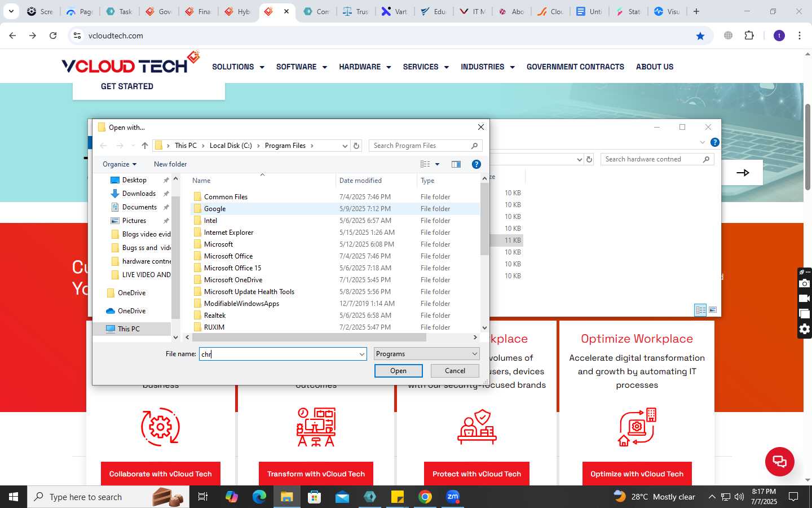Click the help icon in background Explorer window
This screenshot has height=508, width=812.
[715, 142]
